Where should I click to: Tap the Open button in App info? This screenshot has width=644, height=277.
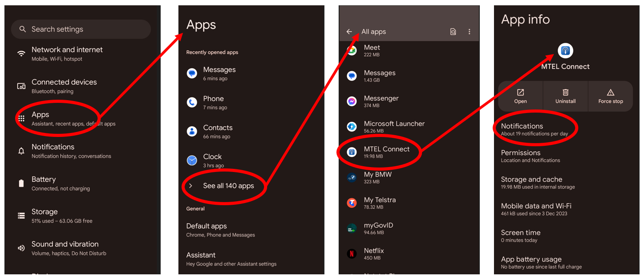pyautogui.click(x=520, y=96)
